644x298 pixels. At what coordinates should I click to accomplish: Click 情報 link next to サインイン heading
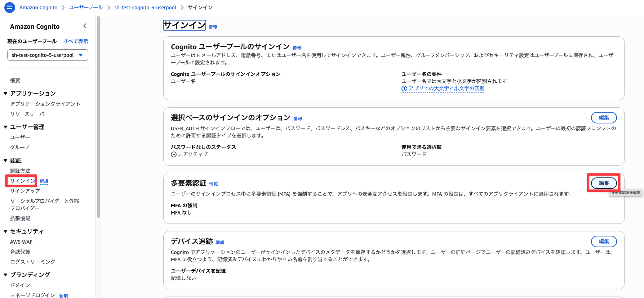click(x=213, y=27)
